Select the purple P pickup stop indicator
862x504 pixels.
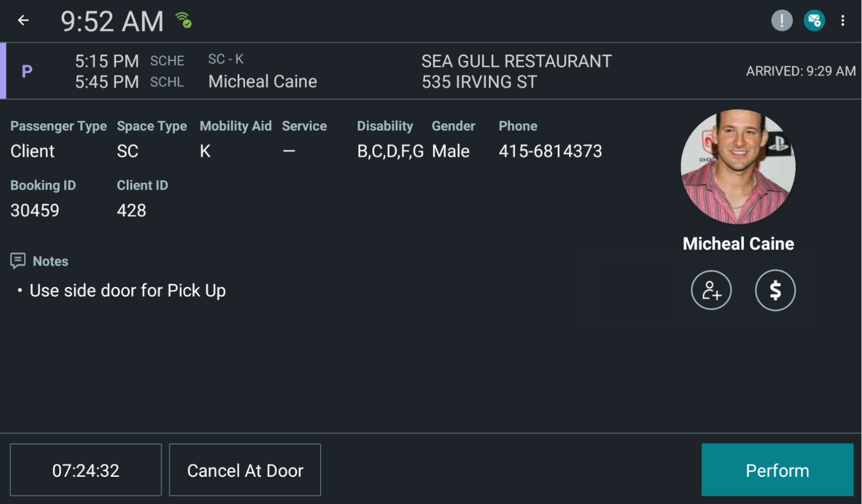click(26, 71)
